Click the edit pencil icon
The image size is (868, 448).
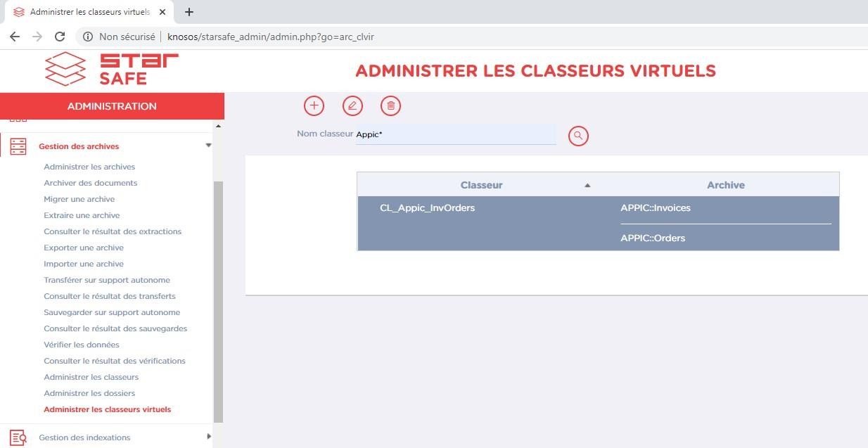tap(352, 105)
